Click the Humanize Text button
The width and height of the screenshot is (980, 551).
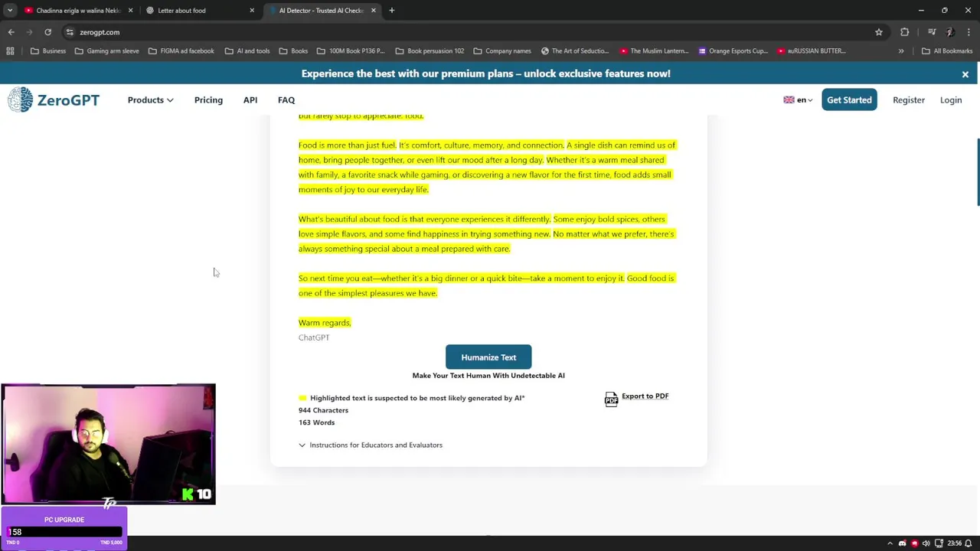(488, 357)
